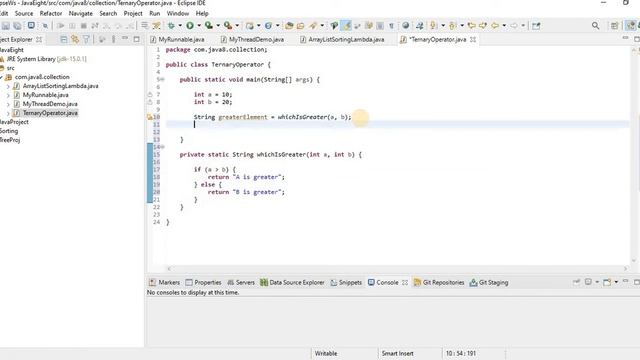Click the New Java Class icon

[268, 26]
